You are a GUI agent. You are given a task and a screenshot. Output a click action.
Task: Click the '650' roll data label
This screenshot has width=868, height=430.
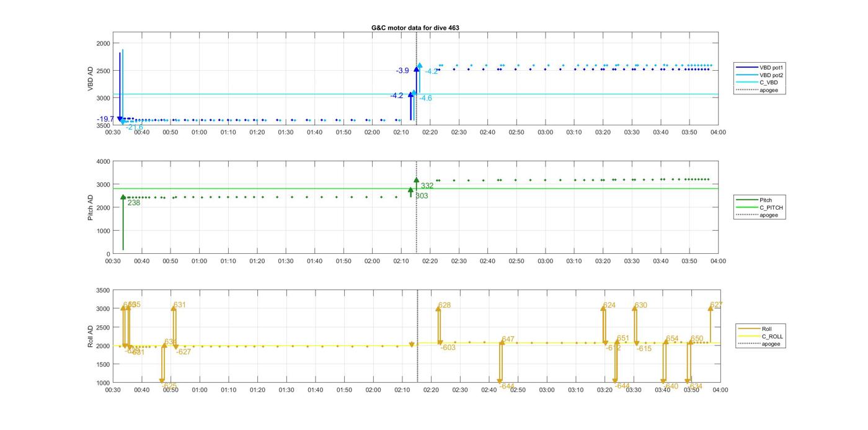click(697, 339)
